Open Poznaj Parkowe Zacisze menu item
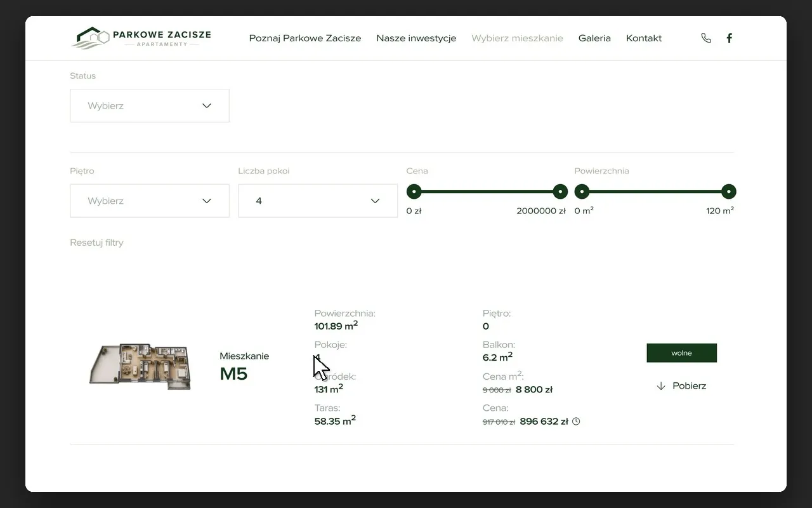This screenshot has width=812, height=508. pyautogui.click(x=305, y=38)
